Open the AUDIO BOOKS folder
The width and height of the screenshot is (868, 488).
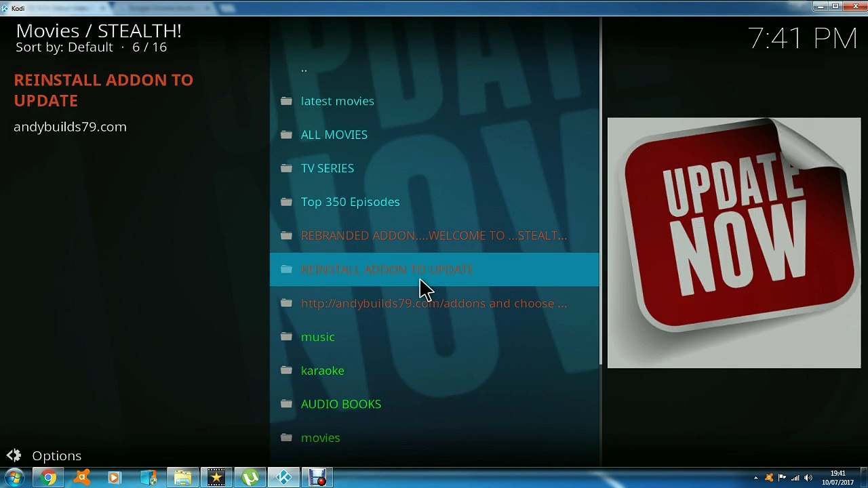[x=434, y=404]
